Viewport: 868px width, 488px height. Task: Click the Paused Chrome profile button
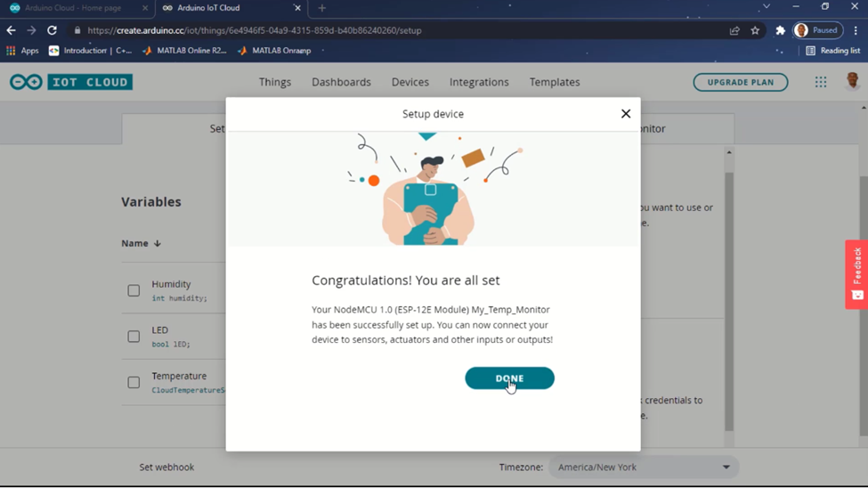[817, 30]
